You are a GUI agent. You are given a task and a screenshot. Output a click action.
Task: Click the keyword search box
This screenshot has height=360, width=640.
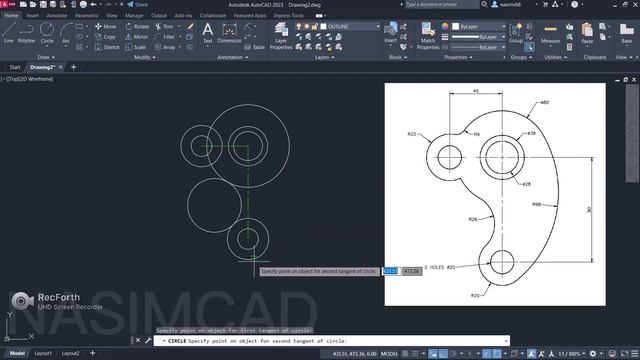click(442, 4)
